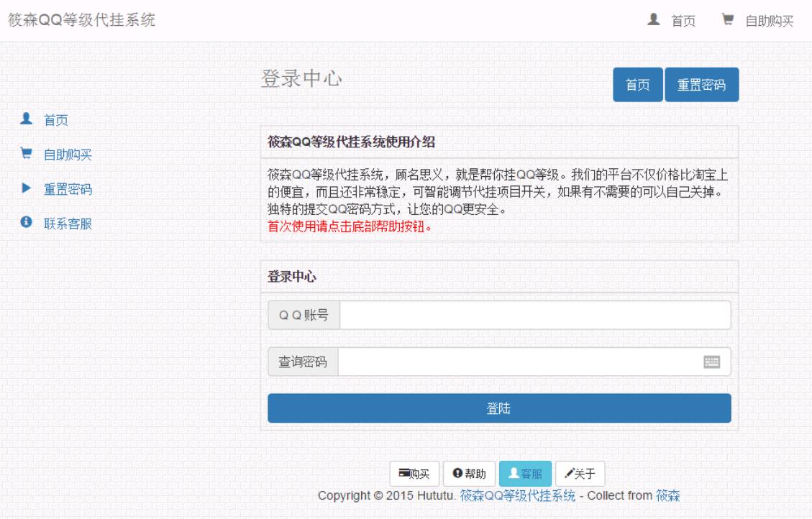Click the keyboard icon in password field
812x519 pixels.
point(711,362)
